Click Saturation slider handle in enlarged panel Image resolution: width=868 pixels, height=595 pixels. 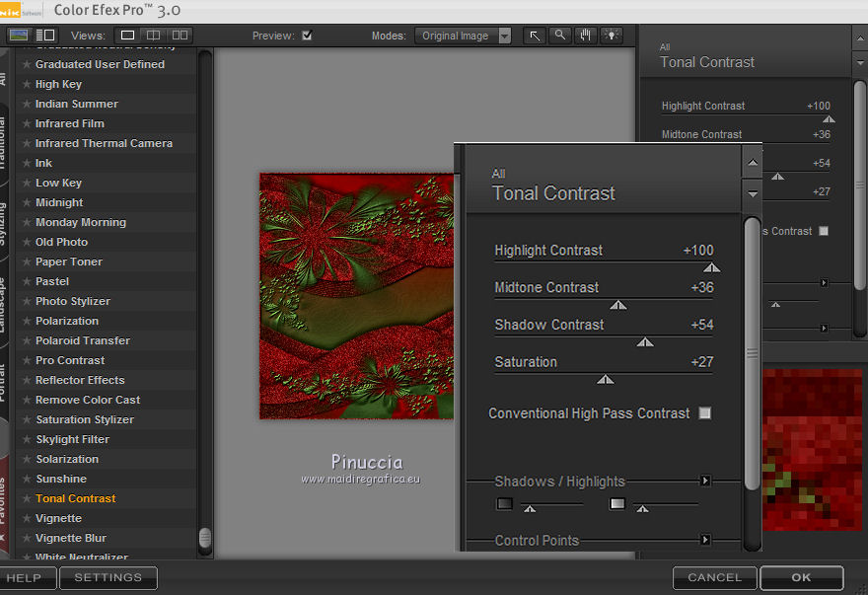[x=606, y=380]
